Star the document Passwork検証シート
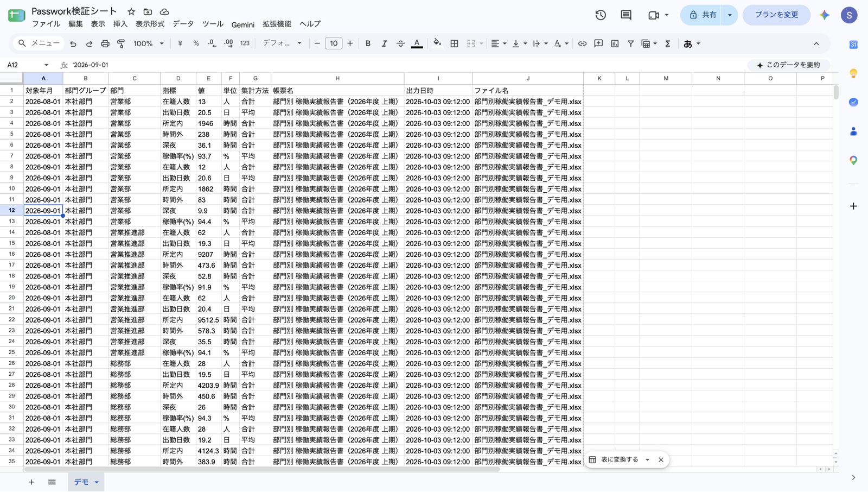 coord(131,11)
